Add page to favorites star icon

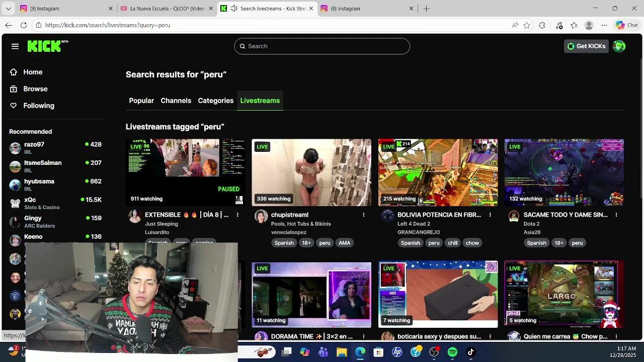[x=527, y=25]
